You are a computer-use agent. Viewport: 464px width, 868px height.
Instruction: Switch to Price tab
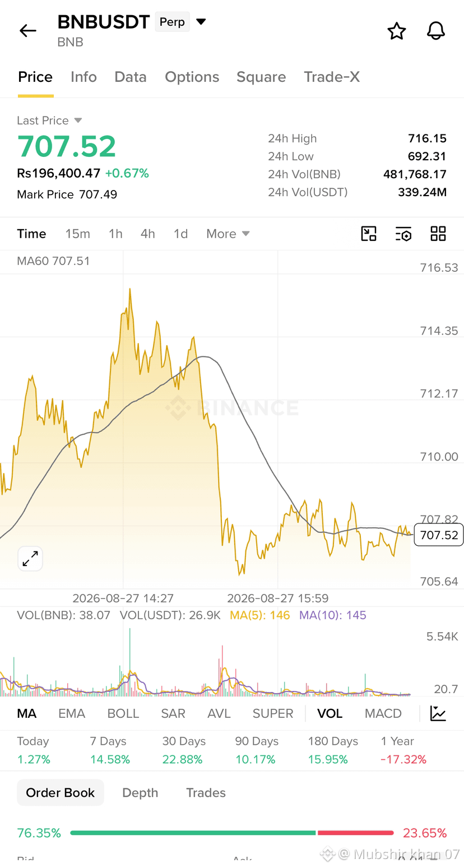click(35, 77)
